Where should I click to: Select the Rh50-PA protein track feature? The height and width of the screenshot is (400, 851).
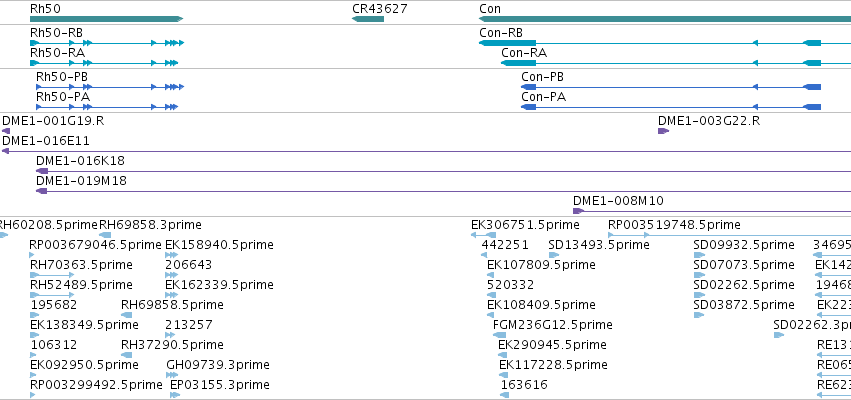[107, 107]
